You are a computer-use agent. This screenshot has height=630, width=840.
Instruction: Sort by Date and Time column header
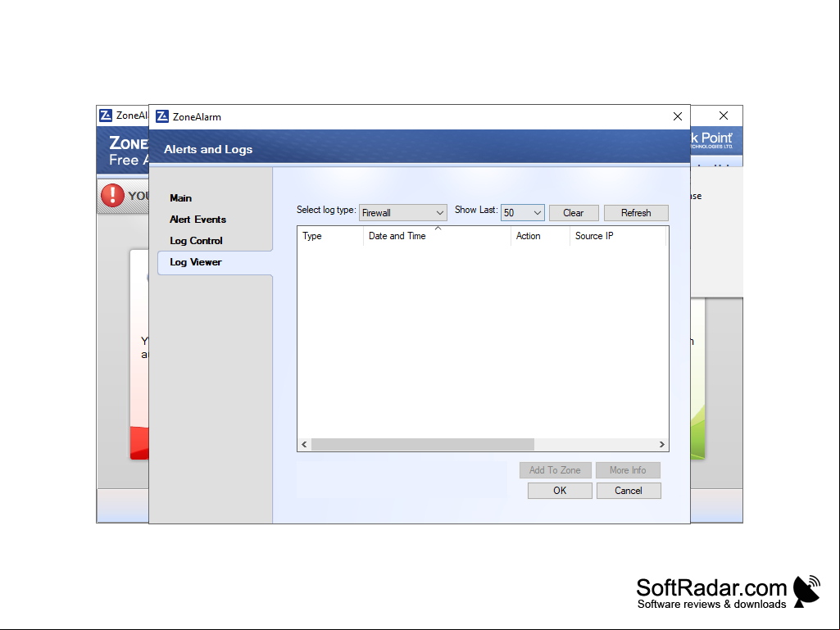pos(437,236)
